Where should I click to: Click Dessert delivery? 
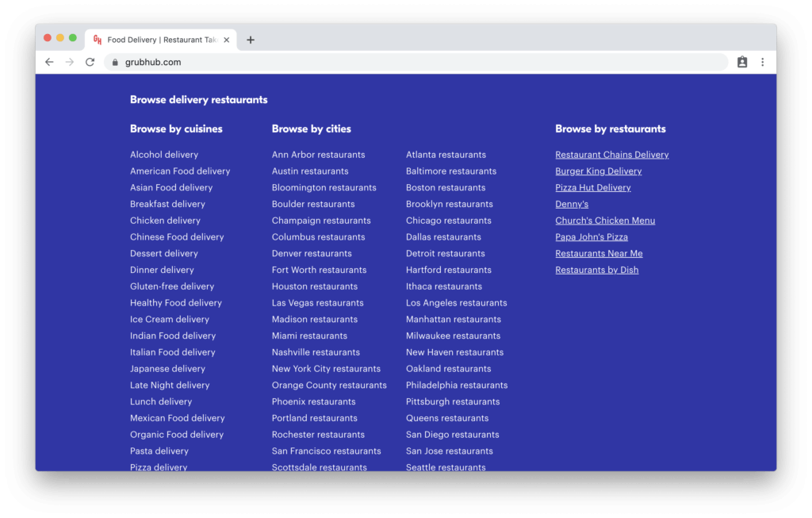coord(163,253)
